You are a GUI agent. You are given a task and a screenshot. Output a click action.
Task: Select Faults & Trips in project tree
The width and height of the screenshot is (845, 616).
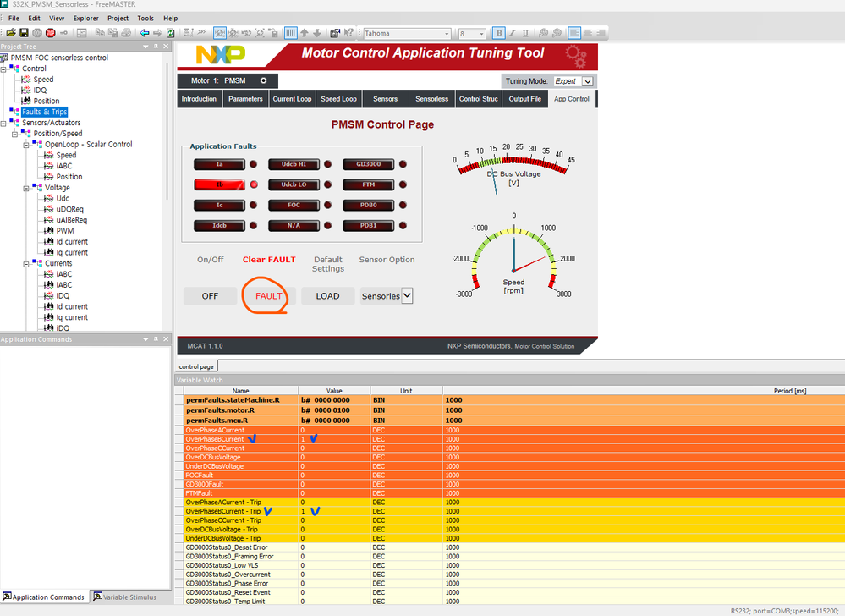45,112
